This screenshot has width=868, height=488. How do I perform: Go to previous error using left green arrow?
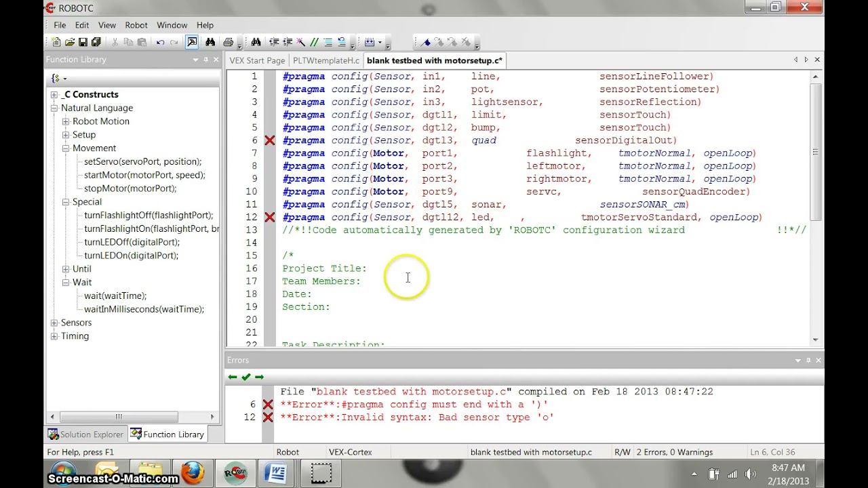[233, 377]
